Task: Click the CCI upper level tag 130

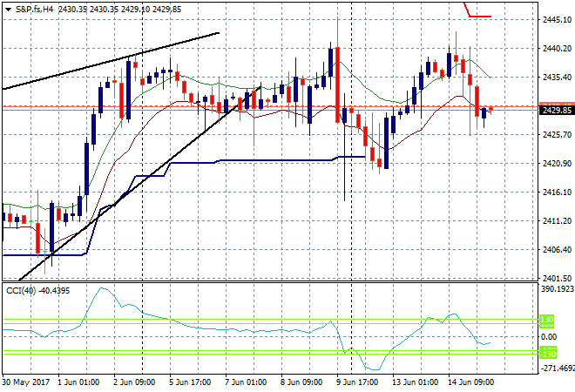Action: [547, 320]
